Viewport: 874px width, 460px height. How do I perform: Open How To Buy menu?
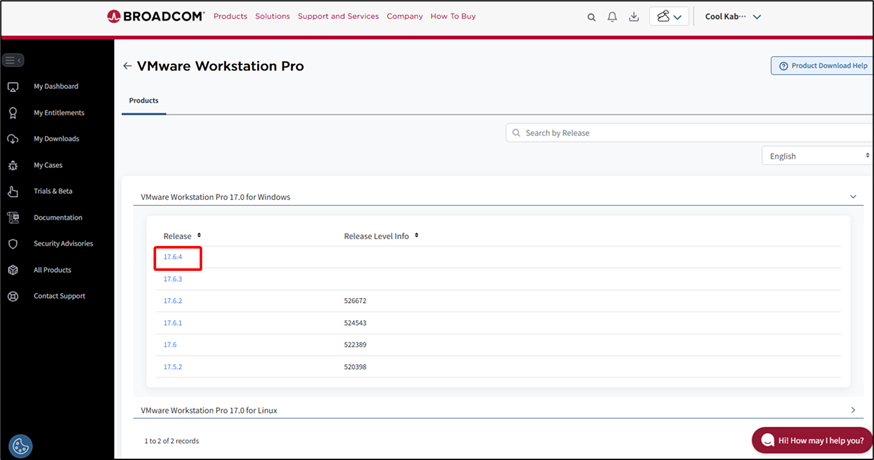coord(453,16)
